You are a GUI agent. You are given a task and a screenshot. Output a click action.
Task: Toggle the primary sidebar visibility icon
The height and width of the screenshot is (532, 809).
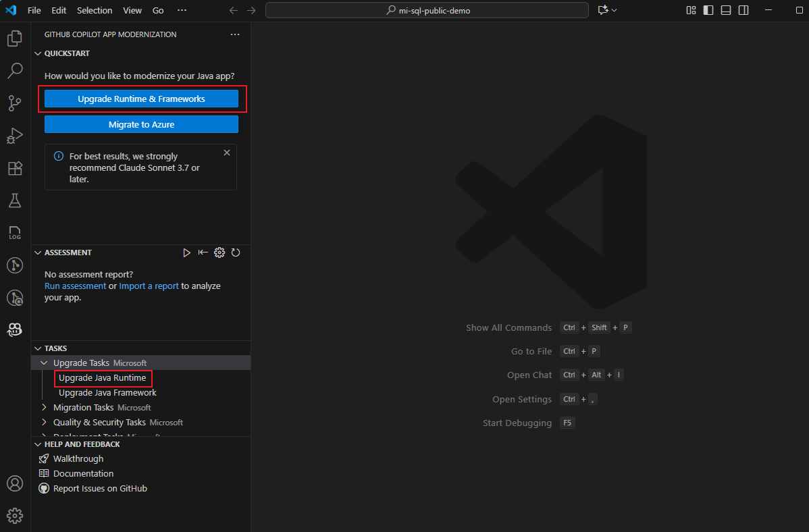(707, 10)
